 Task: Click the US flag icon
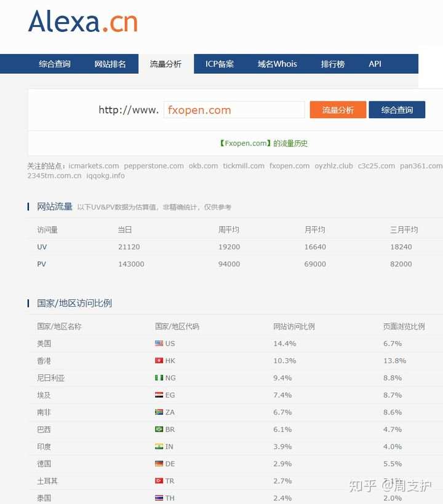(x=159, y=344)
